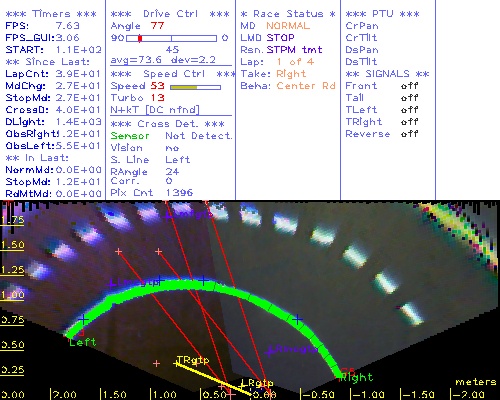Click the blue cross on arc top
The image size is (500, 400).
click(204, 280)
